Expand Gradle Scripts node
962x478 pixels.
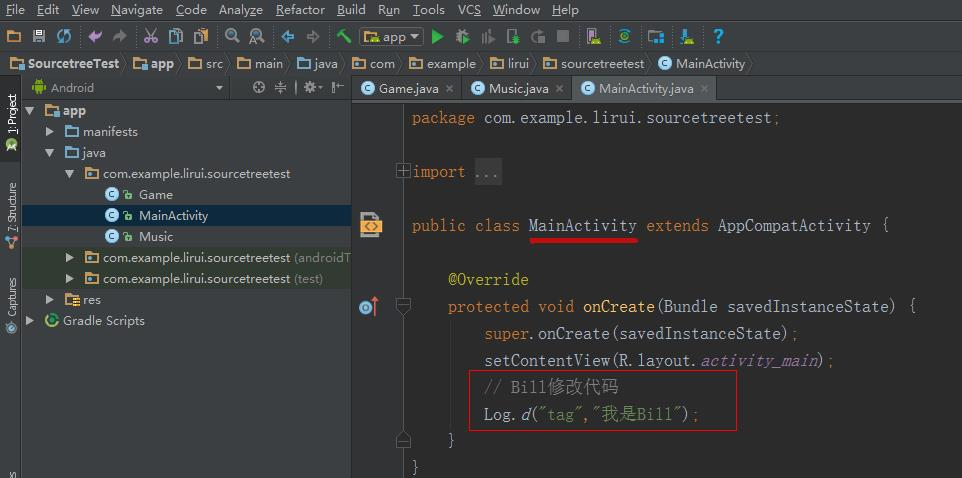[30, 320]
